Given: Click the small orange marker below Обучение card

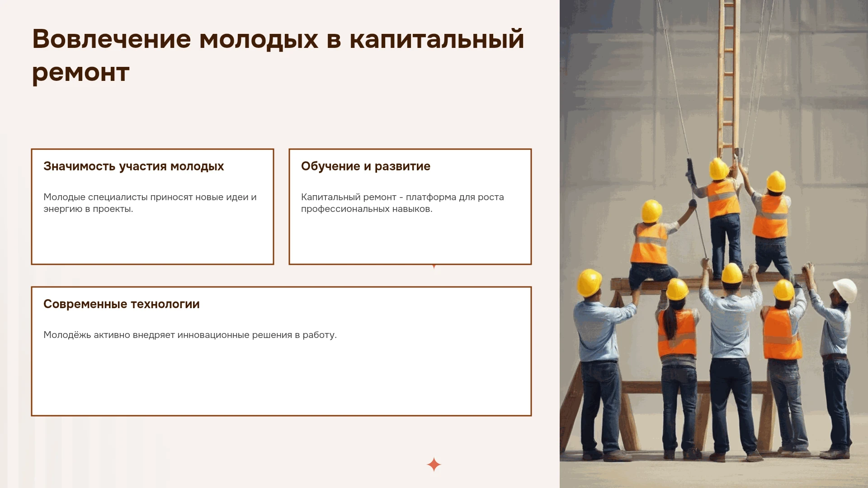Looking at the screenshot, I should pyautogui.click(x=434, y=267).
